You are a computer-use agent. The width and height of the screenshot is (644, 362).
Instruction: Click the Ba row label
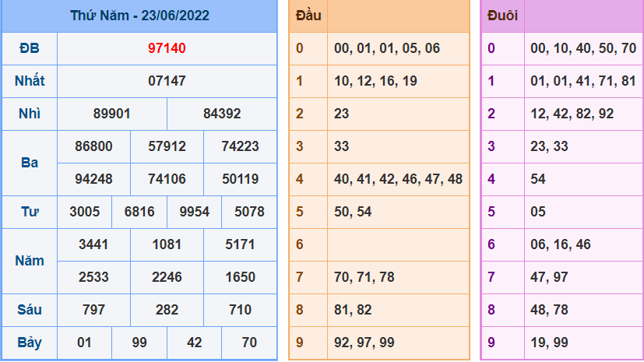[30, 163]
